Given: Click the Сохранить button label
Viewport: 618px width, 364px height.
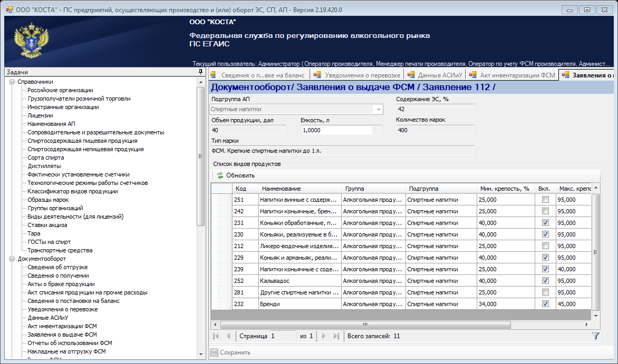Looking at the screenshot, I should (x=235, y=352).
